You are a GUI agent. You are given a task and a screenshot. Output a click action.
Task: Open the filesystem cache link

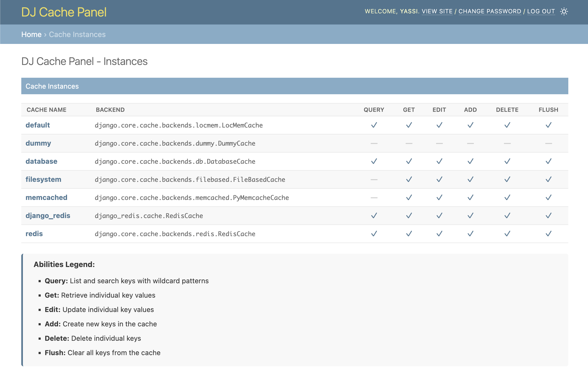43,179
